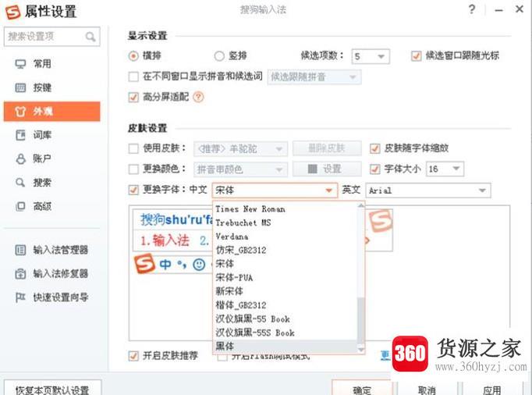Choose 黑体 in font list
The image size is (532, 395).
(285, 347)
